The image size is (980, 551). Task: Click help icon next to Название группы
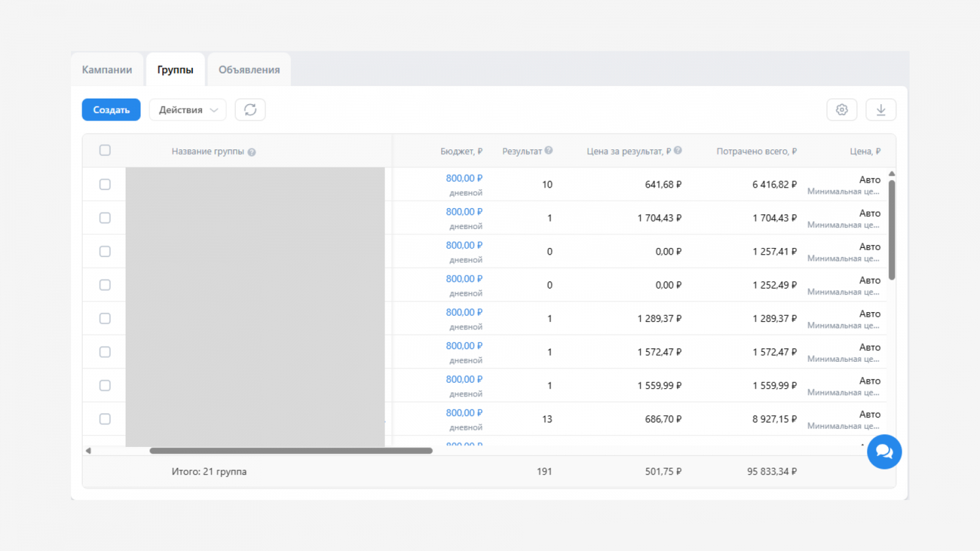(252, 152)
